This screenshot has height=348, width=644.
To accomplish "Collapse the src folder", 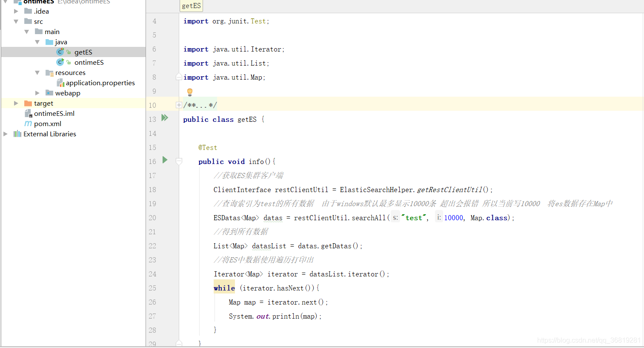I will [16, 21].
